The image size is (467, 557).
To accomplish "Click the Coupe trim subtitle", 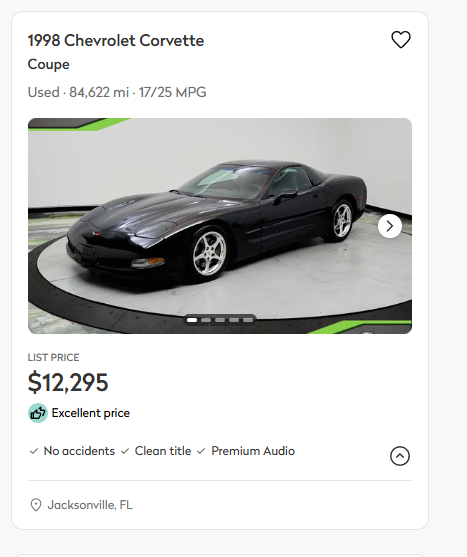I will pyautogui.click(x=49, y=65).
